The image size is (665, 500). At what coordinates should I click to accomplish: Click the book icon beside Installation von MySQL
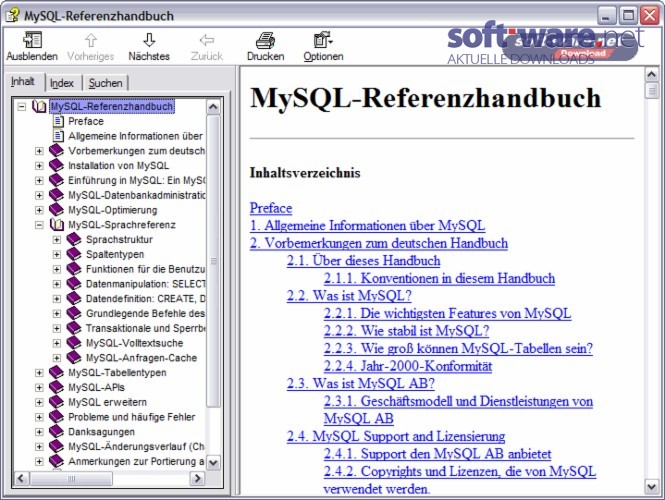pos(56,165)
